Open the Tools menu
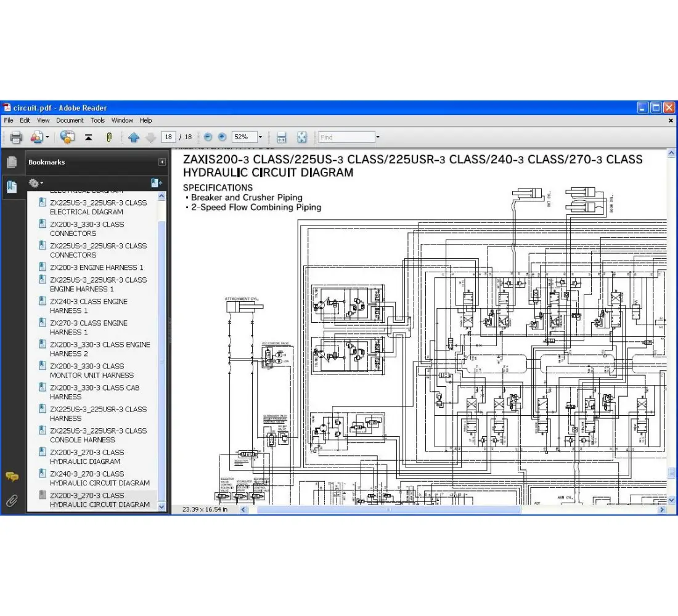Image resolution: width=678 pixels, height=616 pixels. point(97,121)
